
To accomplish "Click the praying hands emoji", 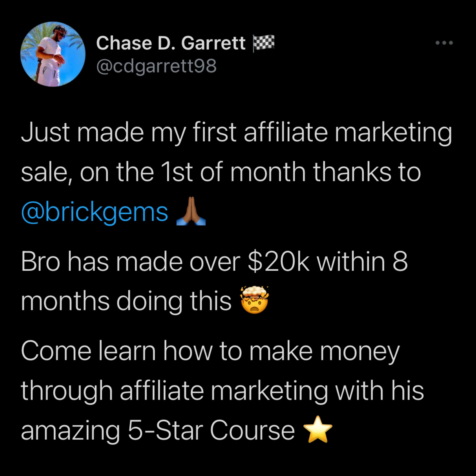I will [x=191, y=211].
